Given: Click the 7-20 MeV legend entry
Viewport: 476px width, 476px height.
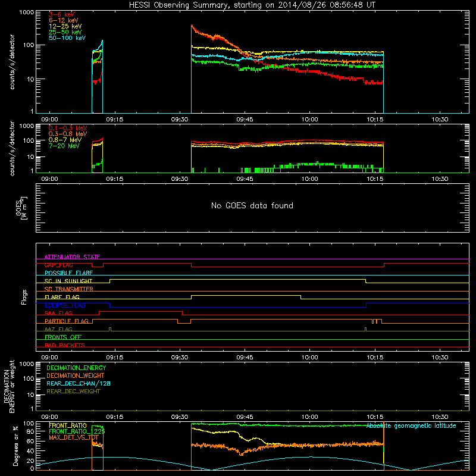Looking at the screenshot, I should 64,146.
